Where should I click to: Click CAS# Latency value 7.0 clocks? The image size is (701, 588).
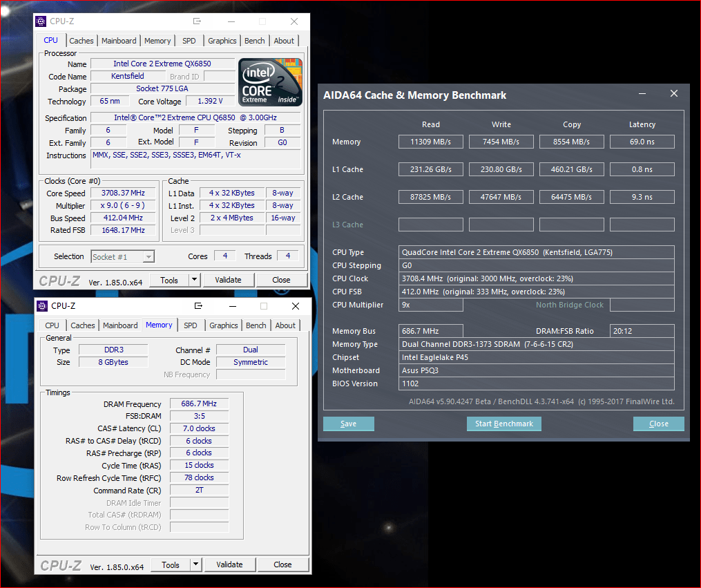199,428
